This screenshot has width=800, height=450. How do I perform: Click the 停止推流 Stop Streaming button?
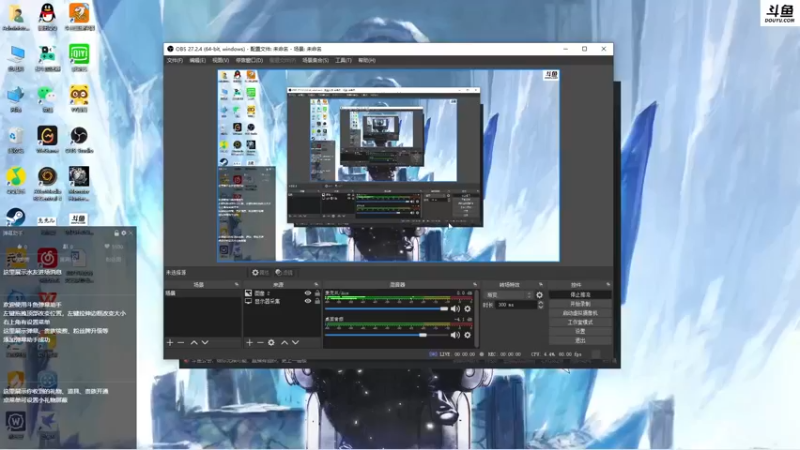coord(580,295)
